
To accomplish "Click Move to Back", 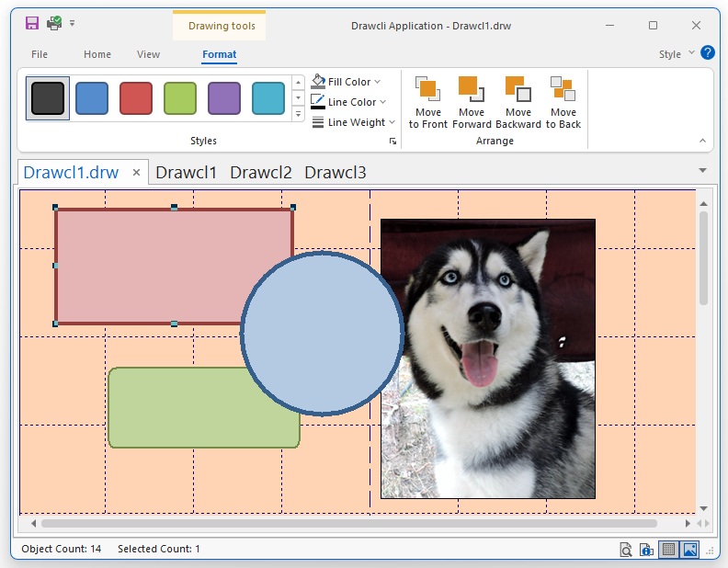I will click(563, 102).
